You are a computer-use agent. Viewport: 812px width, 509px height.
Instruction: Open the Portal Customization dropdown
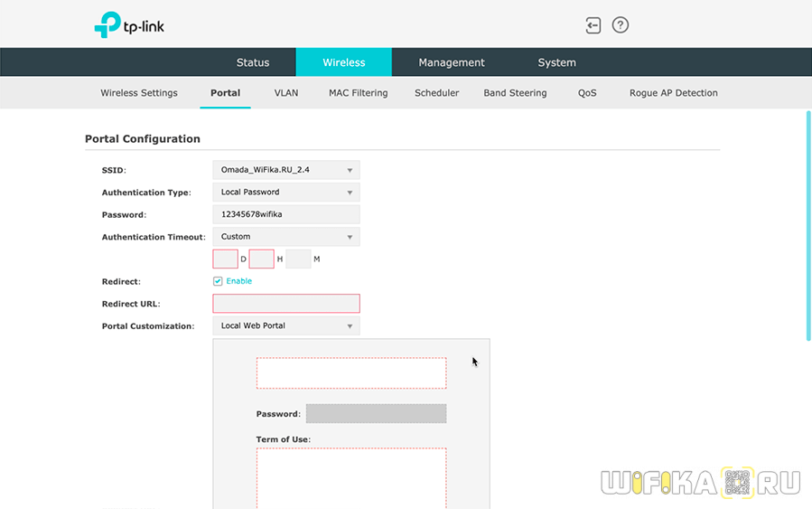[285, 325]
